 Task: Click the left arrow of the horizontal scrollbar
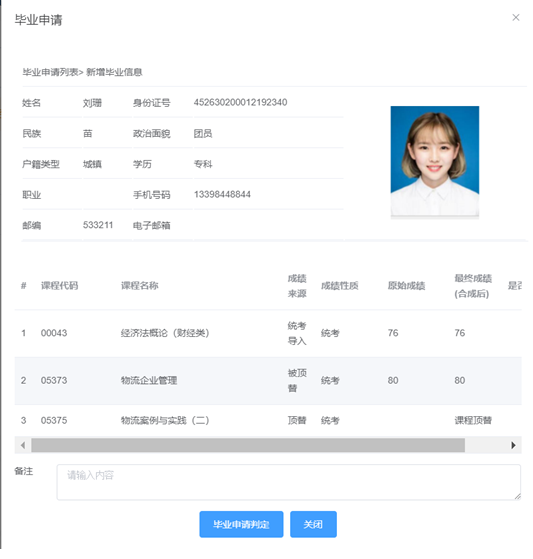(x=23, y=445)
